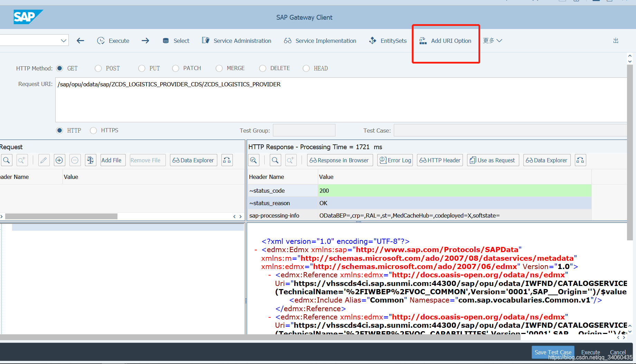Click Use as Request
This screenshot has height=364, width=636.
493,160
